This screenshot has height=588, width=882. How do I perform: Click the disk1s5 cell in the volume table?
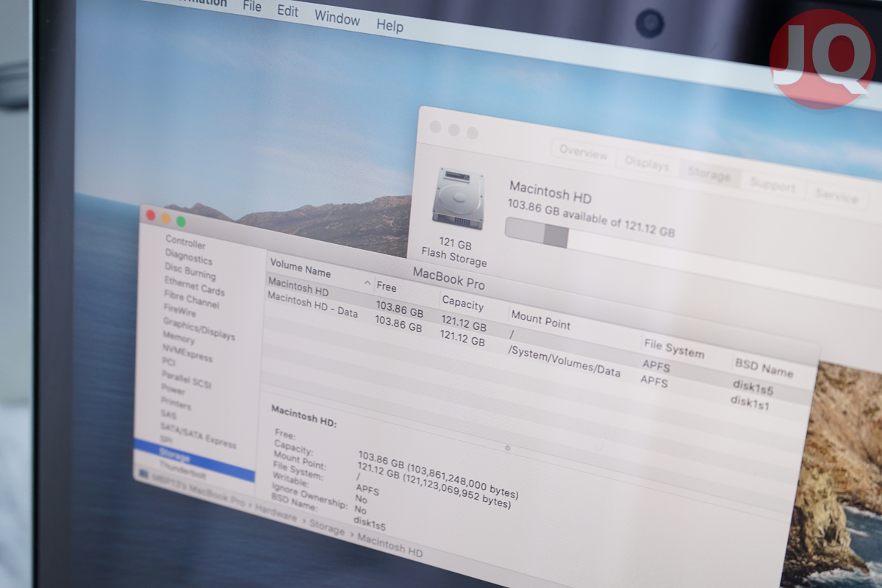pos(753,388)
